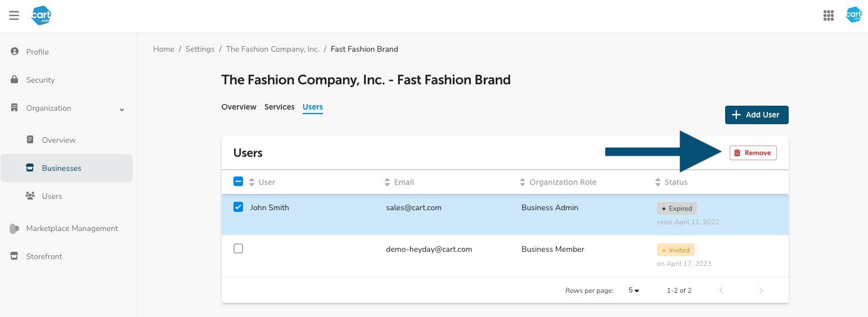This screenshot has height=317, width=868.
Task: Open account avatar in top right
Action: click(x=853, y=15)
